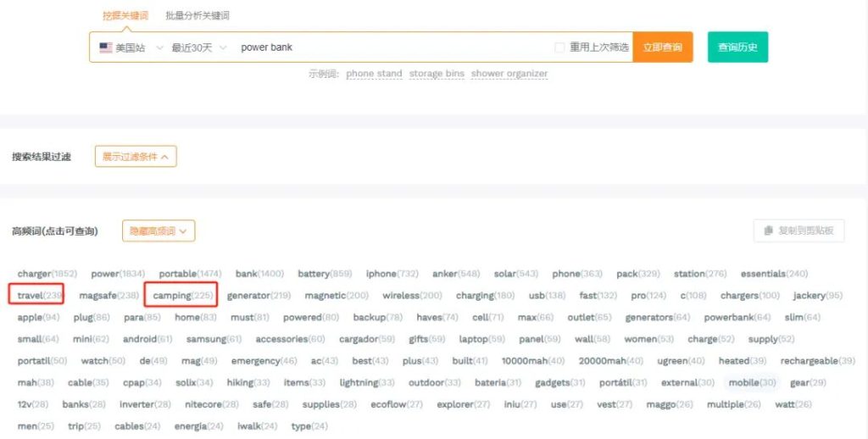Query the 'magsafe' high-frequency word

coord(97,295)
